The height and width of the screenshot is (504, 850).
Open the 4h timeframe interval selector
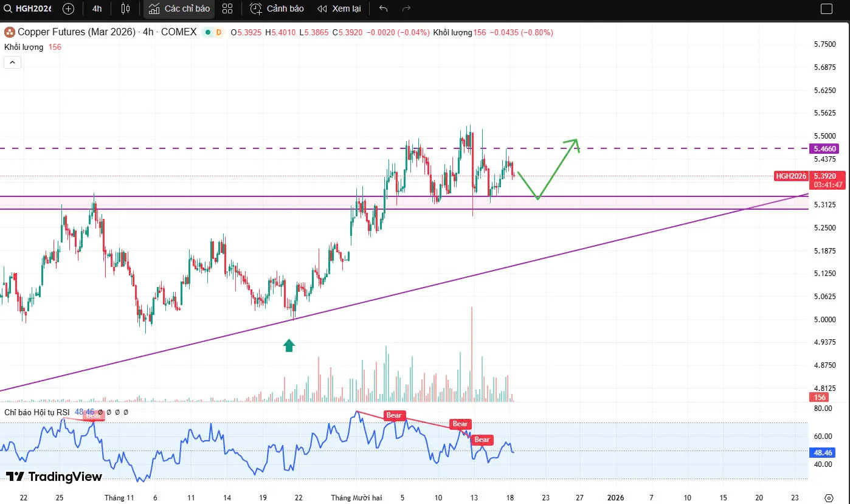point(97,9)
